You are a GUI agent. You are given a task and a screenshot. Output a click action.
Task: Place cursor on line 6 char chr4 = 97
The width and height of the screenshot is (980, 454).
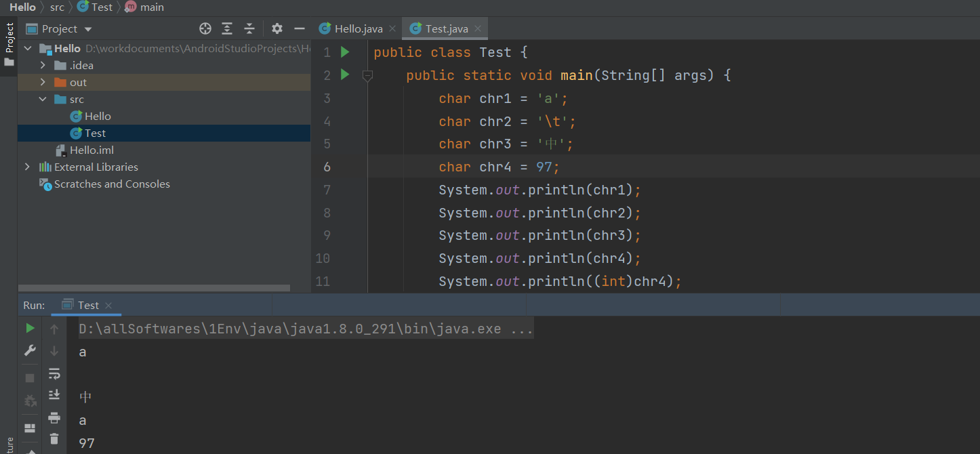[x=499, y=167]
